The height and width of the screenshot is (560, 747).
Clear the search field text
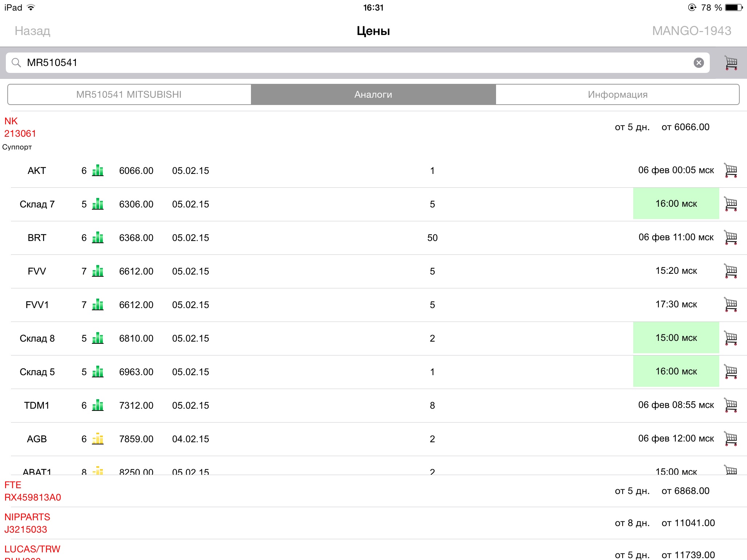(698, 63)
